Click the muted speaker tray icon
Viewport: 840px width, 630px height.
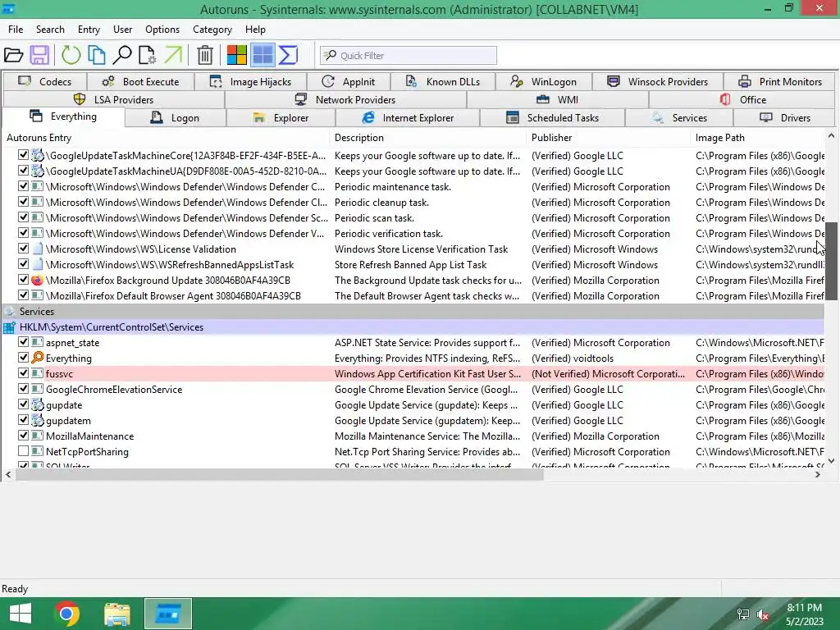pos(762,614)
